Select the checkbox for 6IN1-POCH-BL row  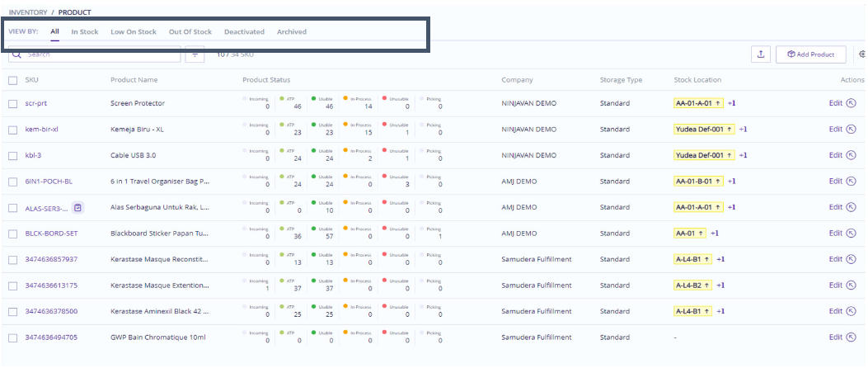coord(12,182)
